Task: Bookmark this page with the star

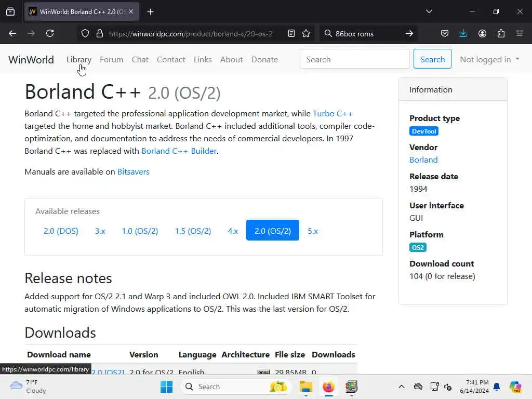Action: click(306, 34)
